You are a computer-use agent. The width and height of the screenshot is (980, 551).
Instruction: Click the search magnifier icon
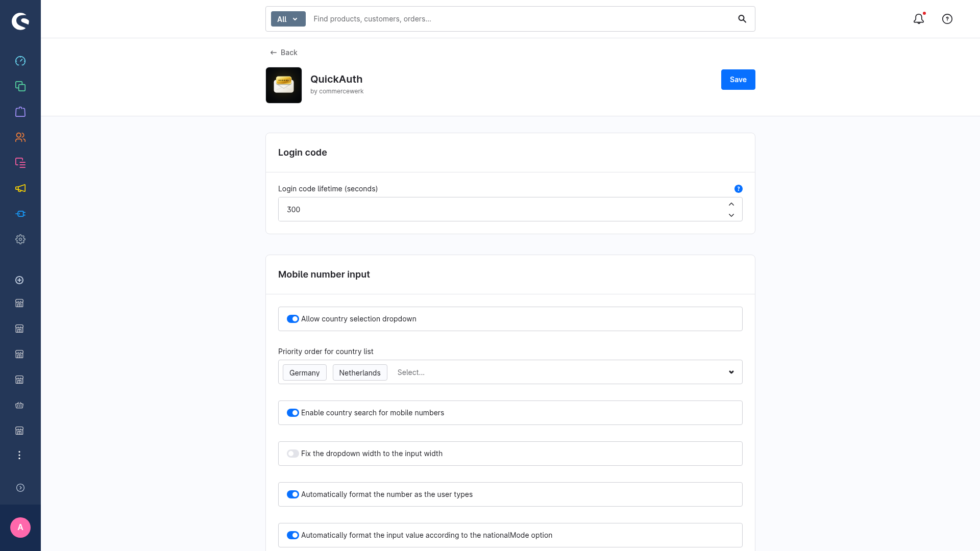coord(742,19)
